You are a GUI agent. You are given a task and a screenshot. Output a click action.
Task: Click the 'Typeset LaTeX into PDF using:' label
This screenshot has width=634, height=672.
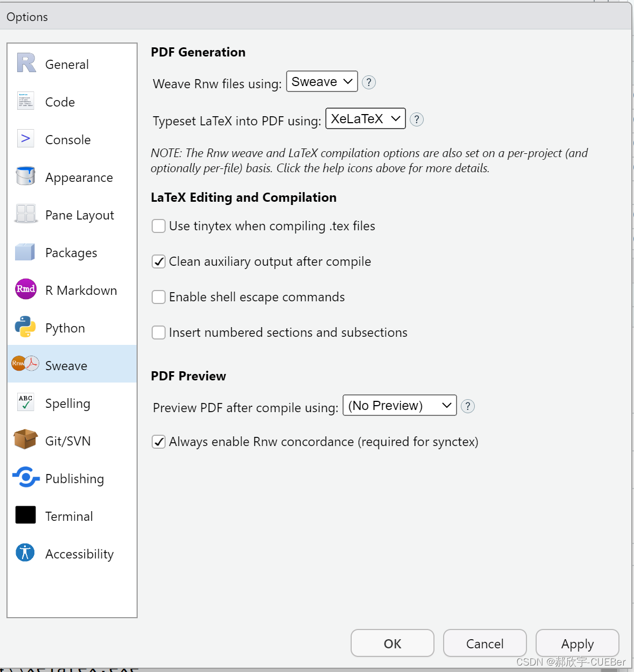pyautogui.click(x=237, y=121)
